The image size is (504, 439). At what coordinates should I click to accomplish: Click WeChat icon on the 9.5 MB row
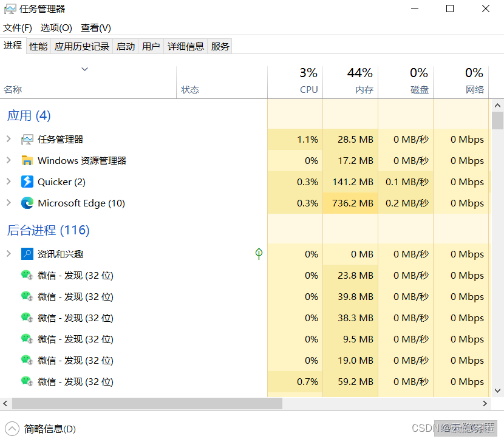click(x=27, y=339)
